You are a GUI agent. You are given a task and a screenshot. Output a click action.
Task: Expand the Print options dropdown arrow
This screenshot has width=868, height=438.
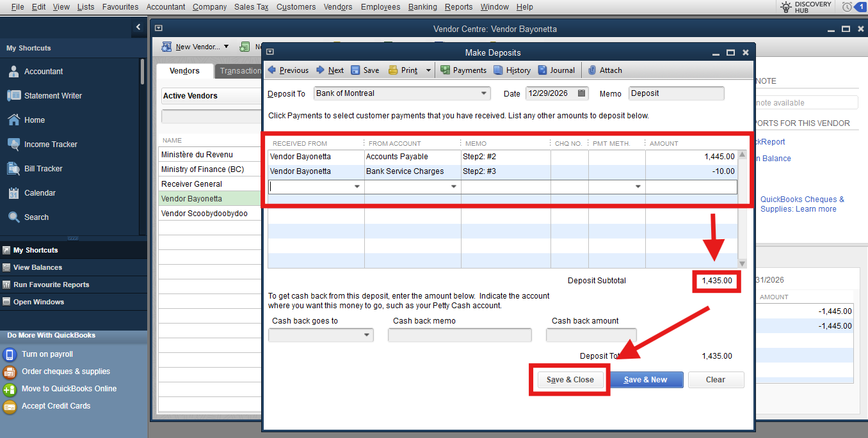428,70
